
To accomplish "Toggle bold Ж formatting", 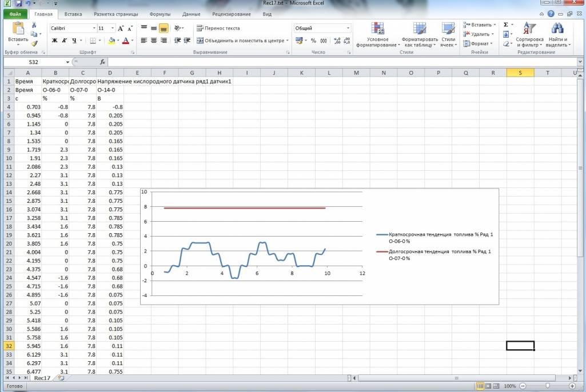I will point(55,41).
